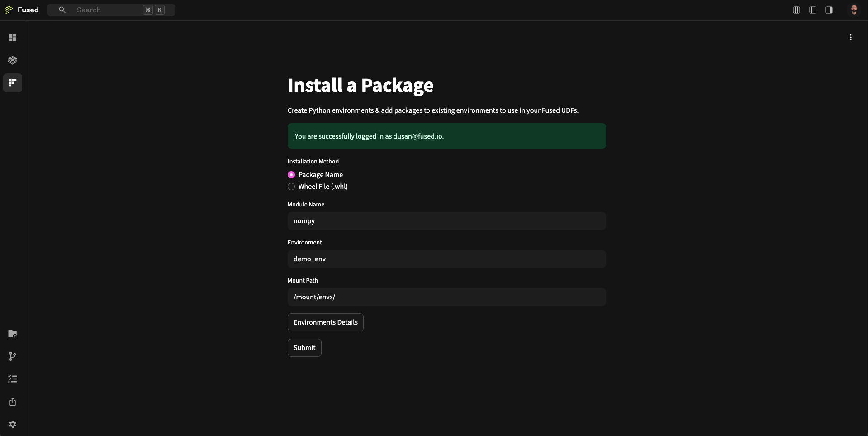868x436 pixels.
Task: Open the overflow kebab menu above the form
Action: pyautogui.click(x=850, y=37)
